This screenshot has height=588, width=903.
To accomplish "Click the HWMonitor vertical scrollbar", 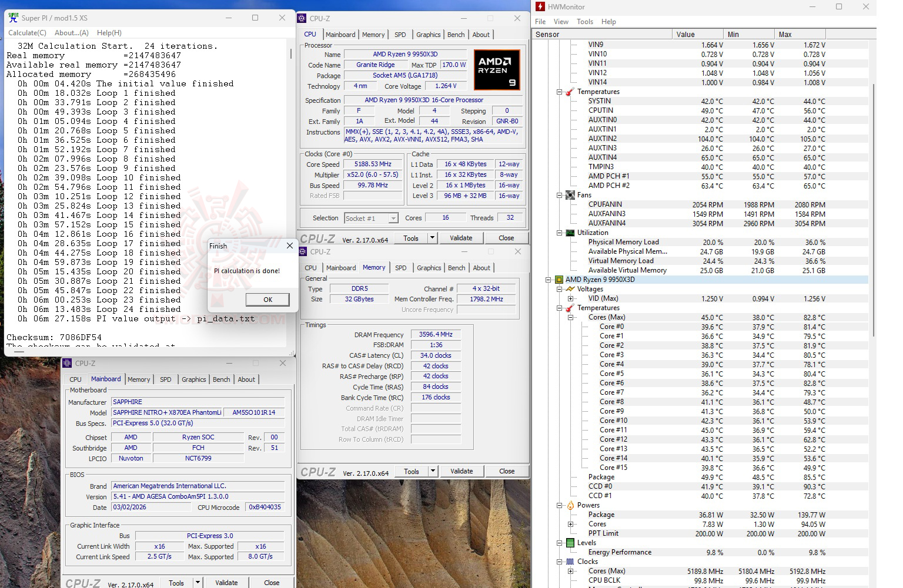I will [x=872, y=211].
